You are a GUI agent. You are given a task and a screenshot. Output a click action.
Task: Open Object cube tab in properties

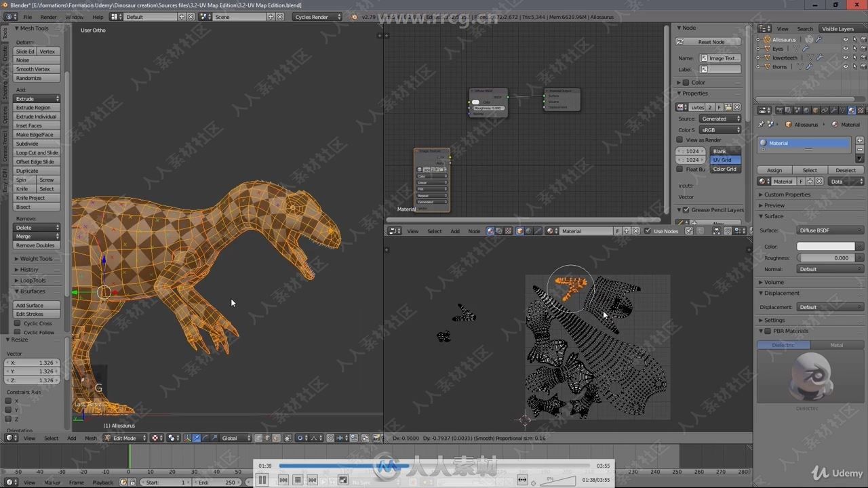click(816, 110)
